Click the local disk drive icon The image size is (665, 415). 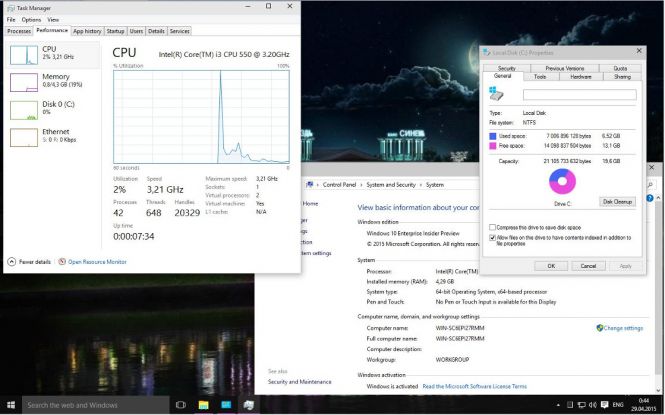coord(496,94)
